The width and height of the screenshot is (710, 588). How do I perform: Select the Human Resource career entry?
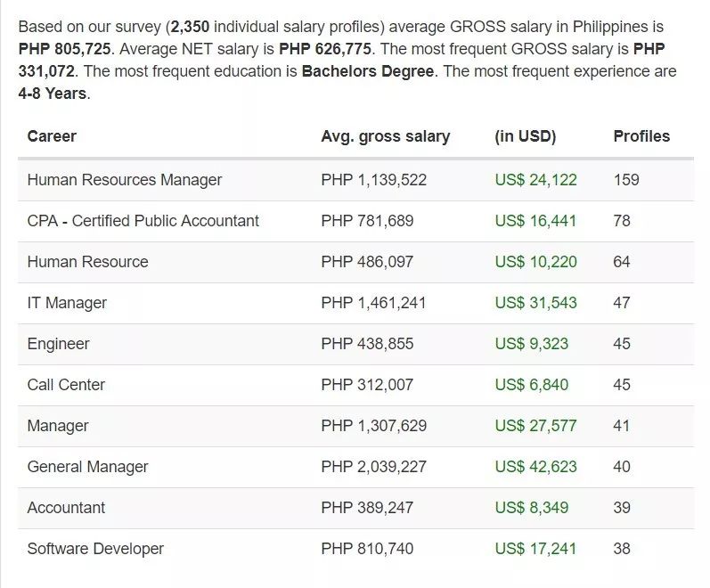pos(88,262)
